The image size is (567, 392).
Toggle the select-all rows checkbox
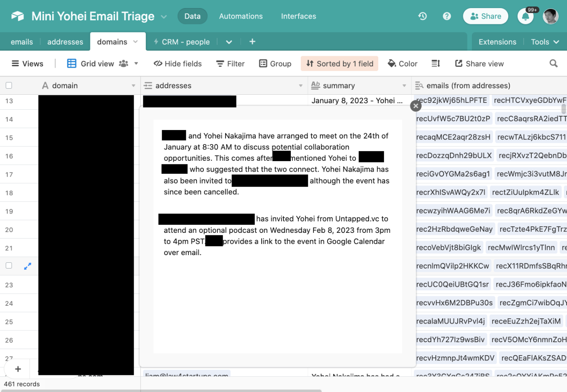pyautogui.click(x=9, y=85)
